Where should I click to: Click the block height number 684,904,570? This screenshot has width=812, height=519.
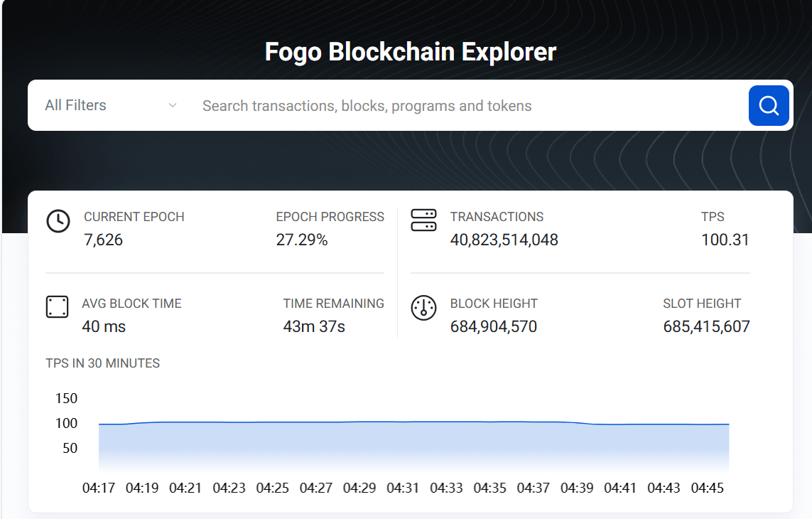point(493,327)
